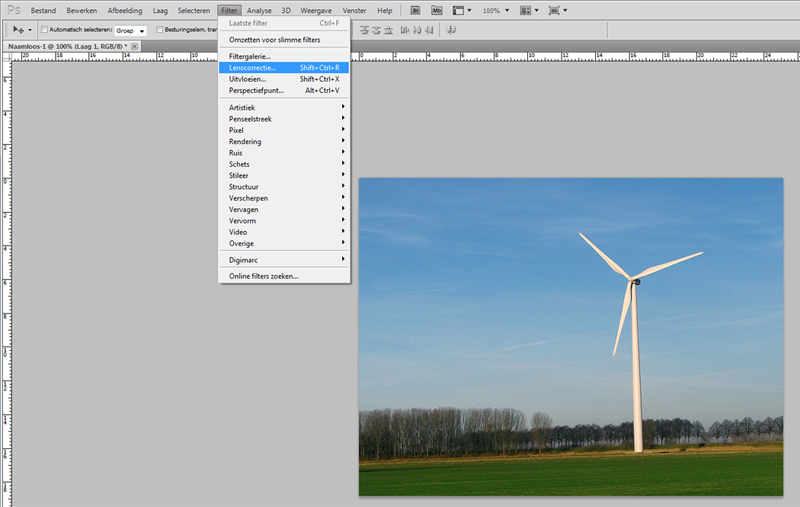Click the Photoshop Ps logo icon
This screenshot has height=507, width=800.
pyautogui.click(x=12, y=10)
